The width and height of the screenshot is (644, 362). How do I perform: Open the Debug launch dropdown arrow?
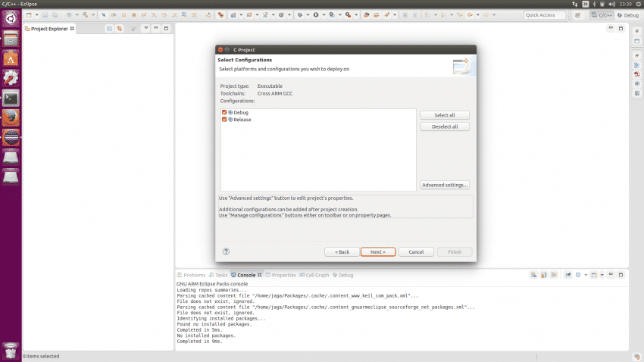[308, 15]
